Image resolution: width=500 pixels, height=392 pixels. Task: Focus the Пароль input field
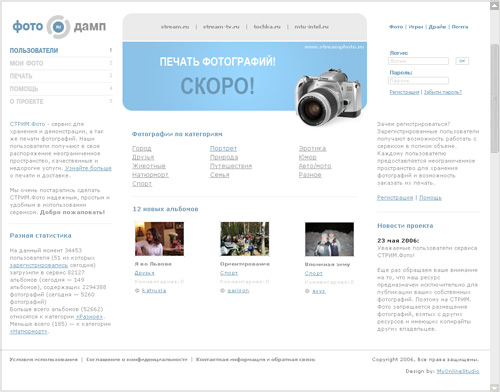418,81
